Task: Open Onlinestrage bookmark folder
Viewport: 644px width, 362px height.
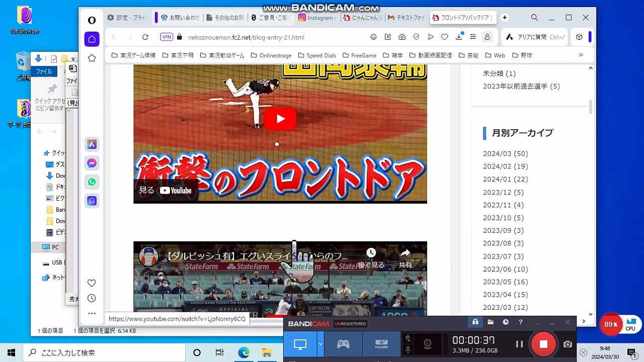Action: tap(271, 55)
